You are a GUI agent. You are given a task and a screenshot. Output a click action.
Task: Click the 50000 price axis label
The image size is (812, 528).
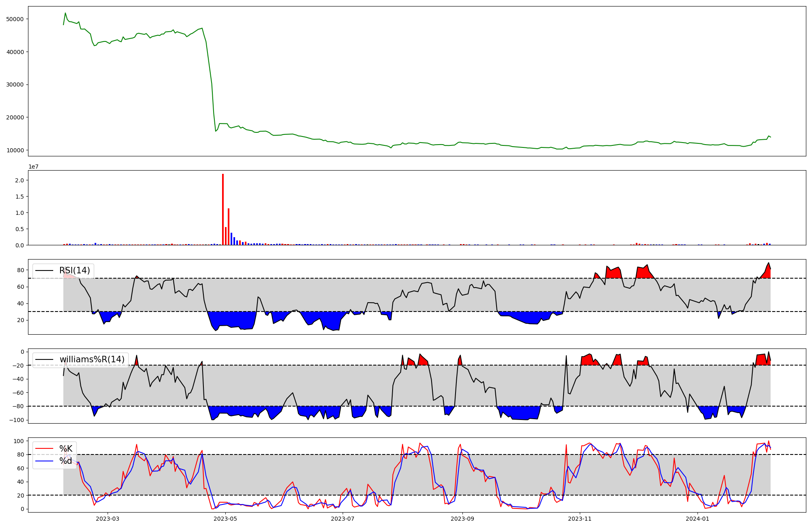click(15, 19)
